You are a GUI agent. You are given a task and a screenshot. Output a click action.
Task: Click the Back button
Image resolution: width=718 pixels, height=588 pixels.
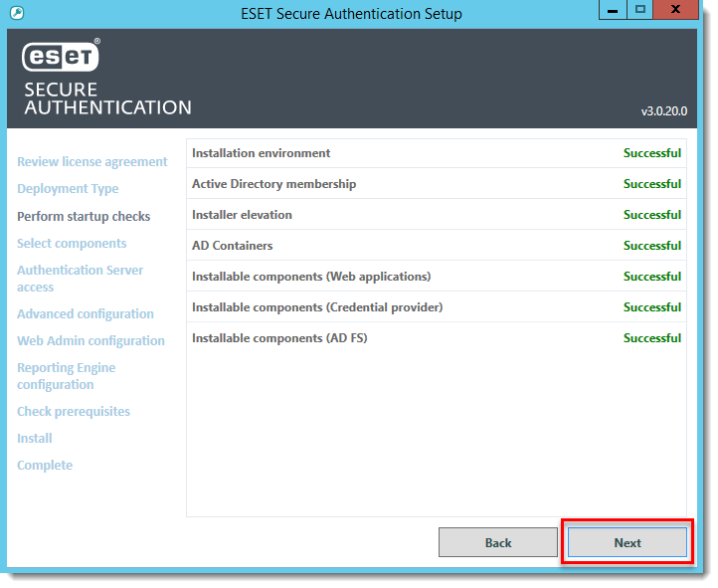[x=498, y=542]
